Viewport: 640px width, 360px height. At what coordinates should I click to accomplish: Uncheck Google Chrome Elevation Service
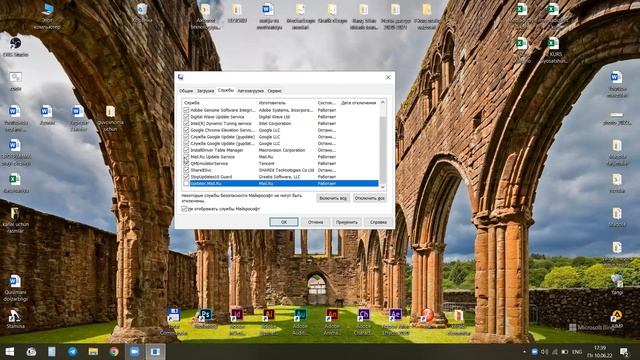click(186, 130)
